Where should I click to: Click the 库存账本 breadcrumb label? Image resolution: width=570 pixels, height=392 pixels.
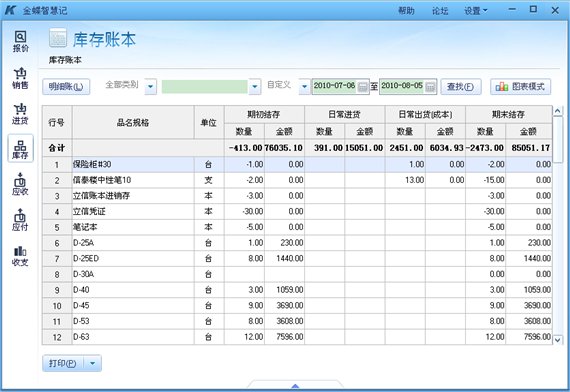[65, 60]
